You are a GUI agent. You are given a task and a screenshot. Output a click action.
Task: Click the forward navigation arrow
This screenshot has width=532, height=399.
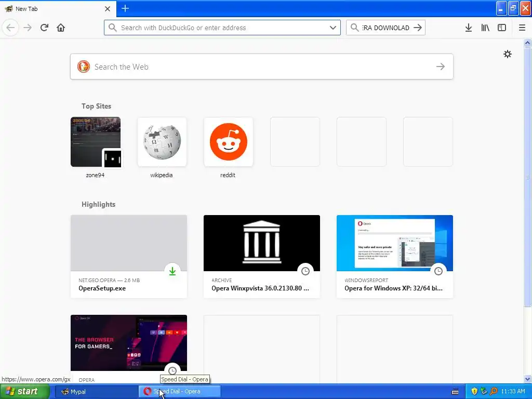pyautogui.click(x=28, y=28)
